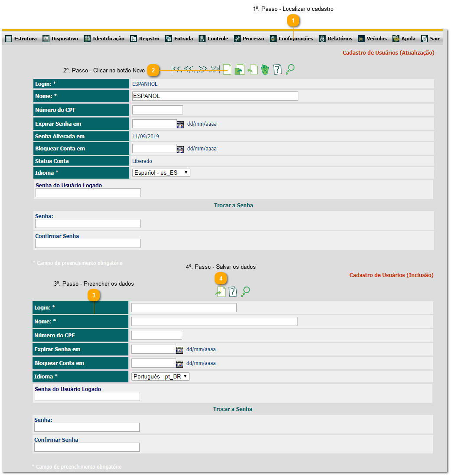Screen dimensions: 451x476
Task: Go to last record navigation arrow
Action: click(x=215, y=69)
